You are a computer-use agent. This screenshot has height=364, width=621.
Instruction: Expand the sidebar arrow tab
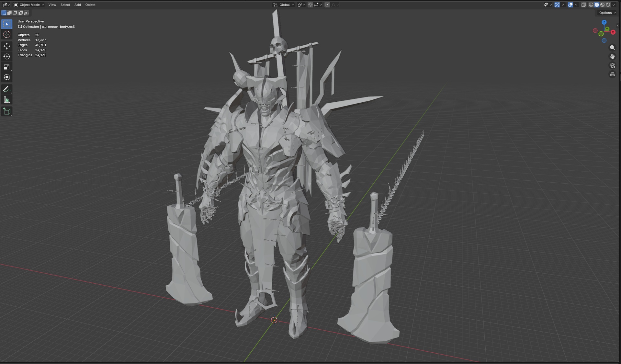coord(618,26)
